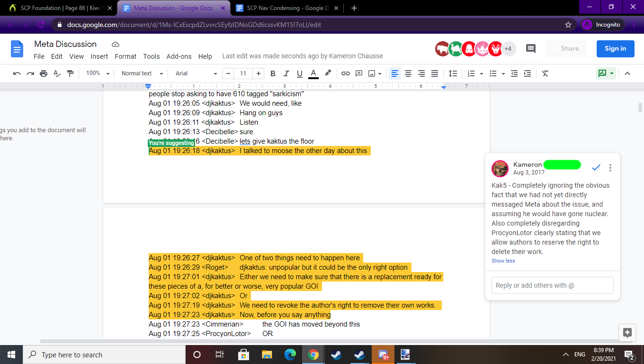Toggle Underline formatting

point(299,73)
